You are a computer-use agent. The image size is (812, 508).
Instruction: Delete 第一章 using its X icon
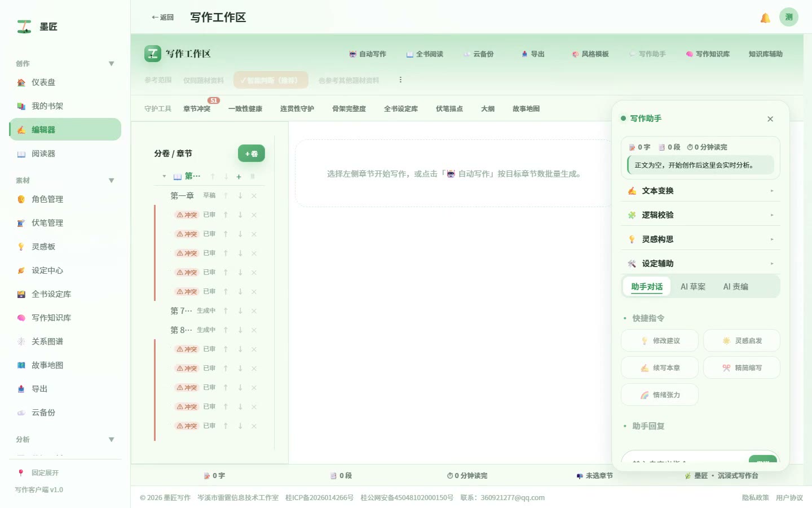click(x=254, y=196)
